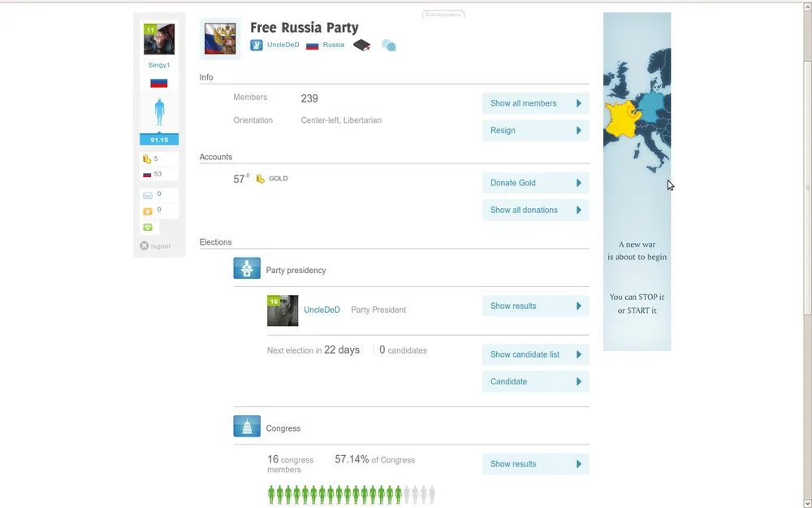
Task: Click the Free Russia Party emblem
Action: click(x=220, y=39)
